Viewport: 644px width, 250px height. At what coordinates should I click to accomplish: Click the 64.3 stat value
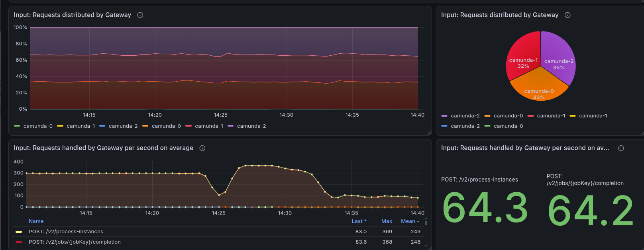click(485, 207)
